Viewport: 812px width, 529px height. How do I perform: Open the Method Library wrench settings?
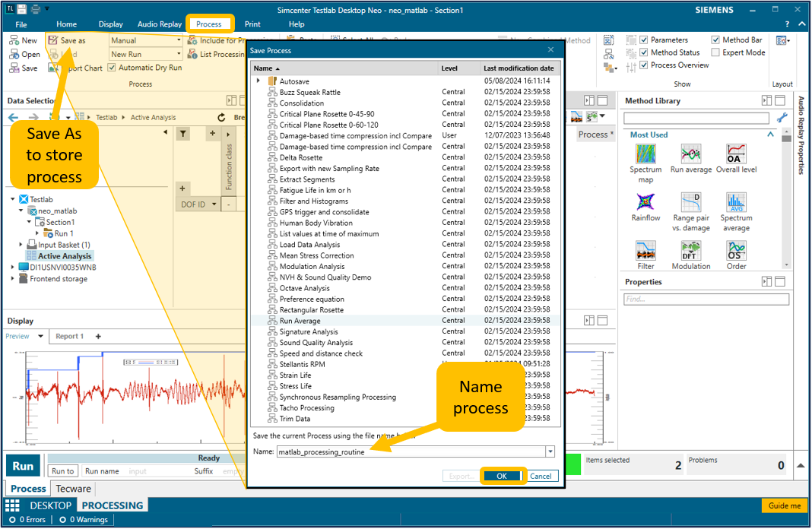(782, 118)
